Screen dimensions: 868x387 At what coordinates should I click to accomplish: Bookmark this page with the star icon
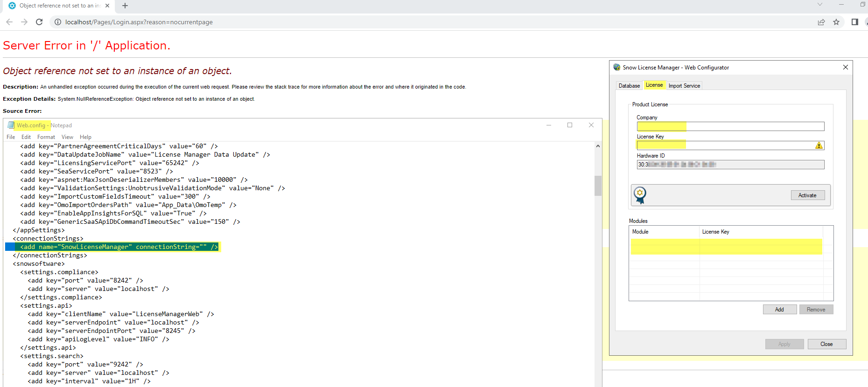(x=836, y=22)
